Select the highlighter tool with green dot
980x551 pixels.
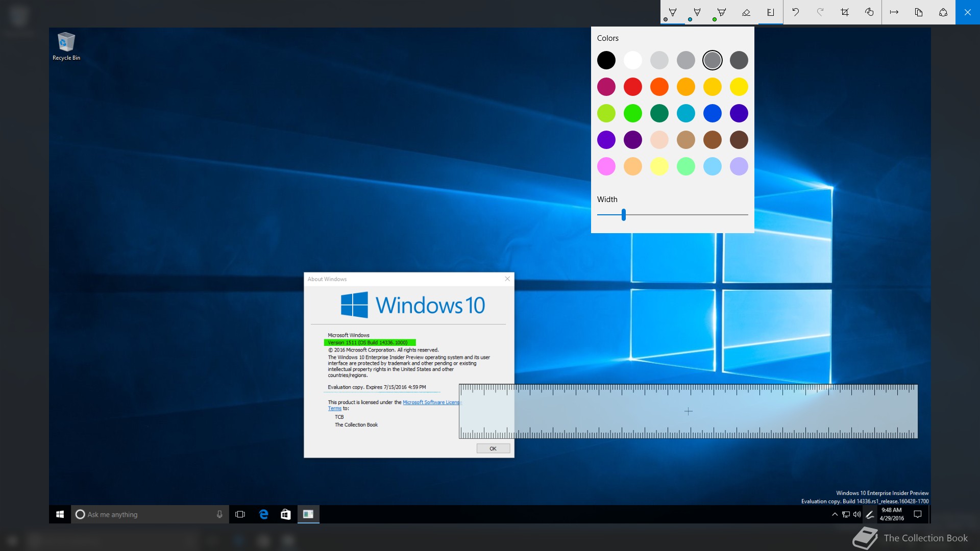722,12
